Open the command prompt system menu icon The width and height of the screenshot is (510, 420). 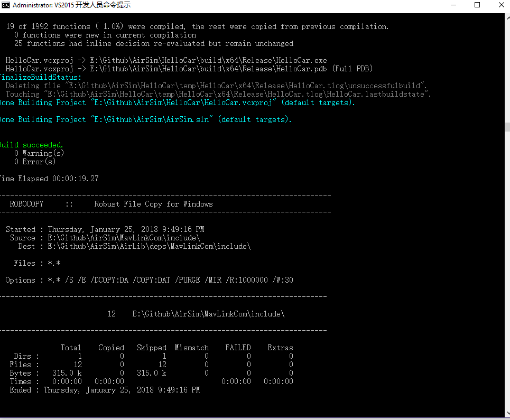(5, 5)
